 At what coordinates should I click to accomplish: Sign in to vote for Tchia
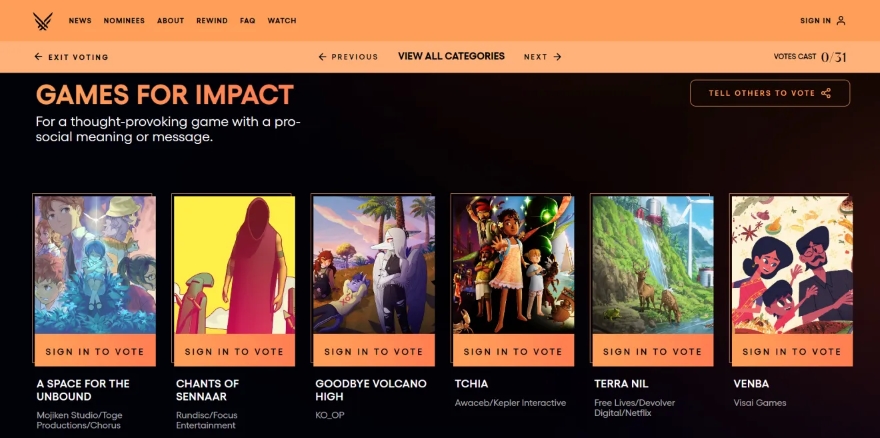[x=513, y=351]
